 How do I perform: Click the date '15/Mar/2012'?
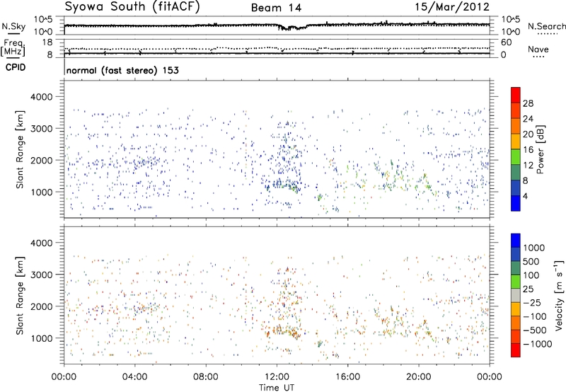tap(452, 7)
